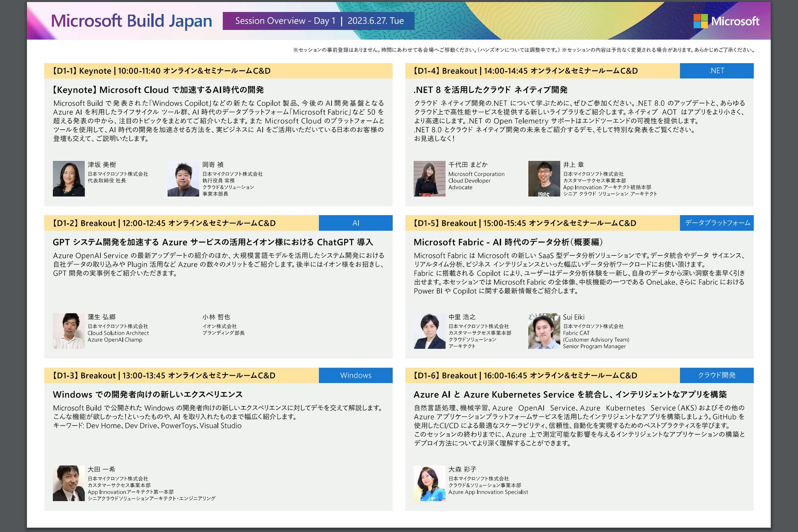This screenshot has width=798, height=532.
Task: Click the photo of 大森 彩子
Action: 430,483
